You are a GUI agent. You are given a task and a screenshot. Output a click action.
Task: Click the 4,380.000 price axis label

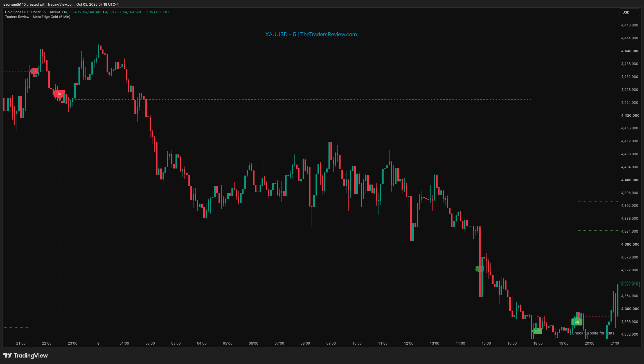[630, 244]
